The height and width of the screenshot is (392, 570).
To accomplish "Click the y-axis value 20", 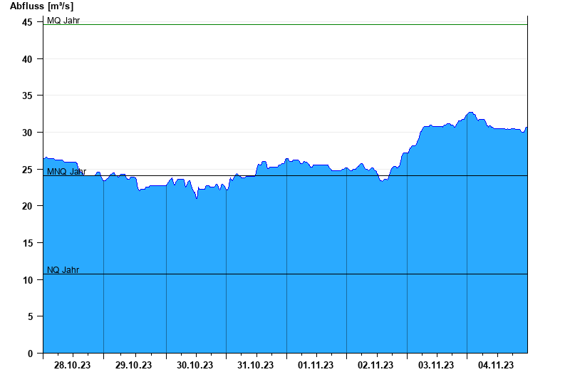I will (x=27, y=206).
